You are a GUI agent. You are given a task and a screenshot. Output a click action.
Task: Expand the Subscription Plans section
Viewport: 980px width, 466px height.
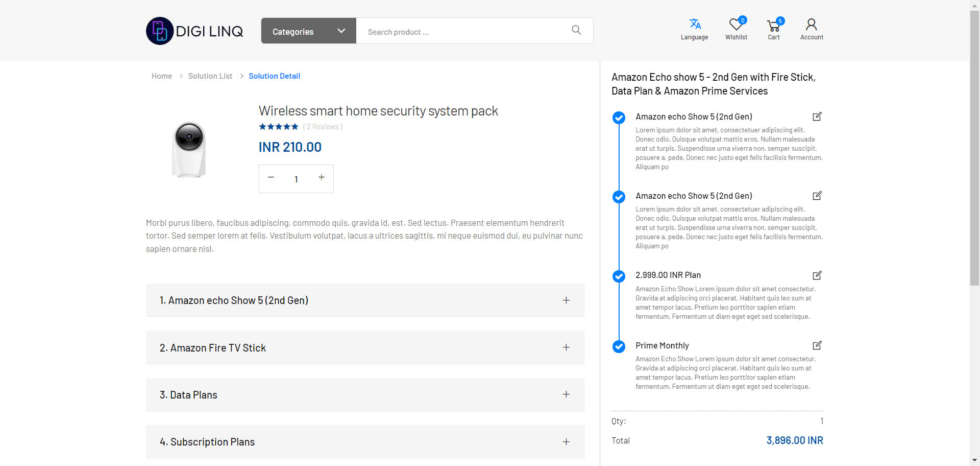tap(566, 442)
